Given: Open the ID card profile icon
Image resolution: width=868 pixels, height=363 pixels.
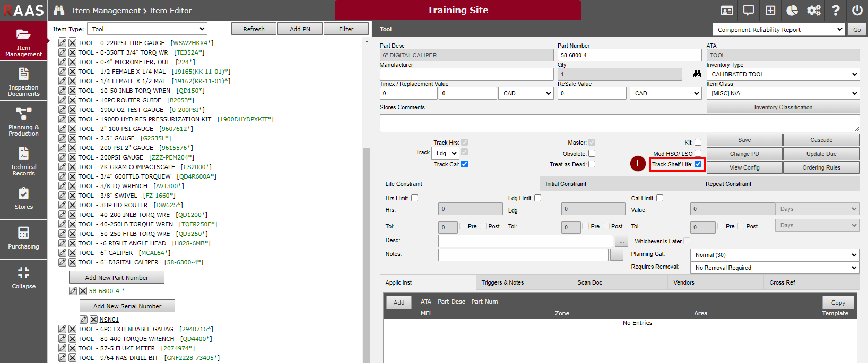Looking at the screenshot, I should (x=727, y=11).
